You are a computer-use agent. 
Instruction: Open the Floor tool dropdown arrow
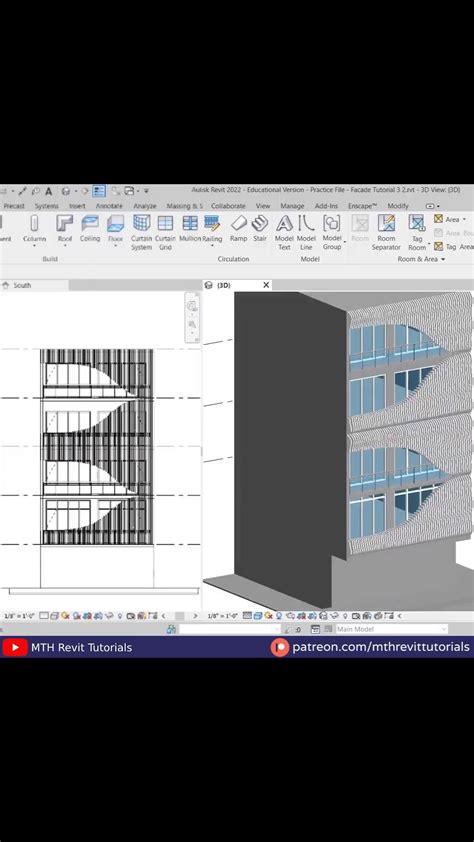tap(115, 246)
